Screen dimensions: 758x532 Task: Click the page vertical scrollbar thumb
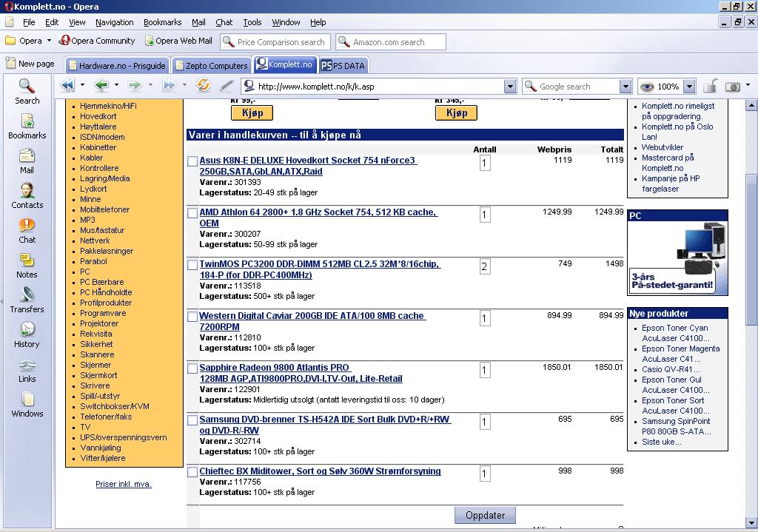[751, 249]
